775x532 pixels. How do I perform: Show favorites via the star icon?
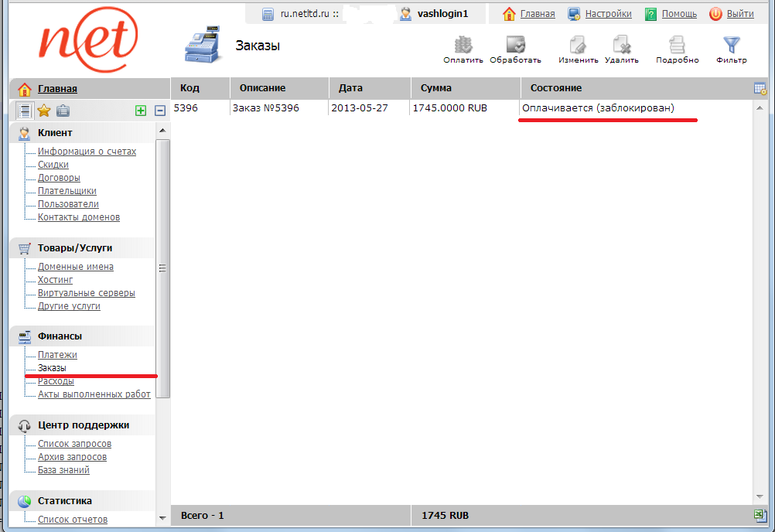click(x=44, y=111)
